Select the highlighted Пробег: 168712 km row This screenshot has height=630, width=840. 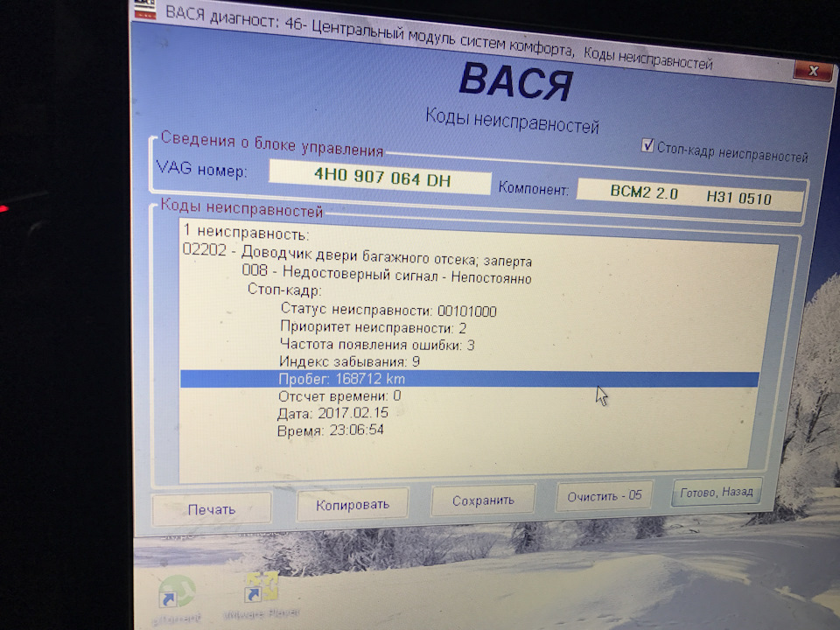[x=469, y=379]
